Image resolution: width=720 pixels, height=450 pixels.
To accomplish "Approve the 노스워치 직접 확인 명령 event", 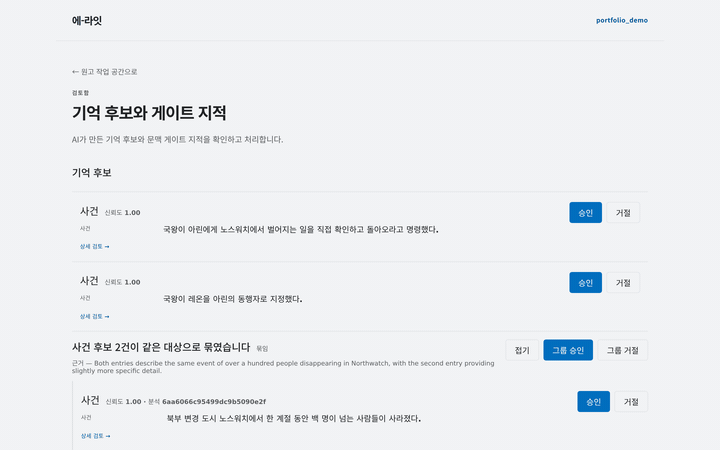I will click(585, 213).
